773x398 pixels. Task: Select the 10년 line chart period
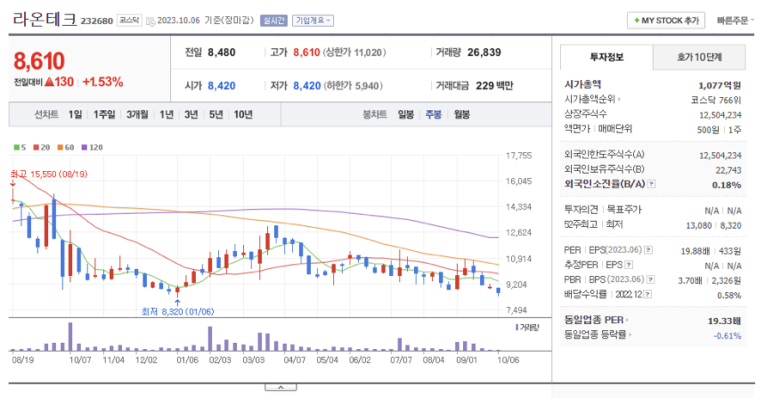pyautogui.click(x=243, y=114)
